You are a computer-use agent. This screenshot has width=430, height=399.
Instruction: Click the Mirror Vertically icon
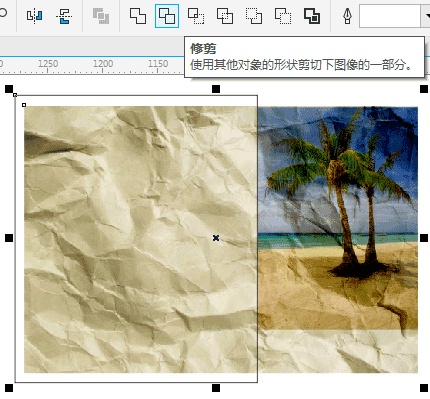[64, 16]
